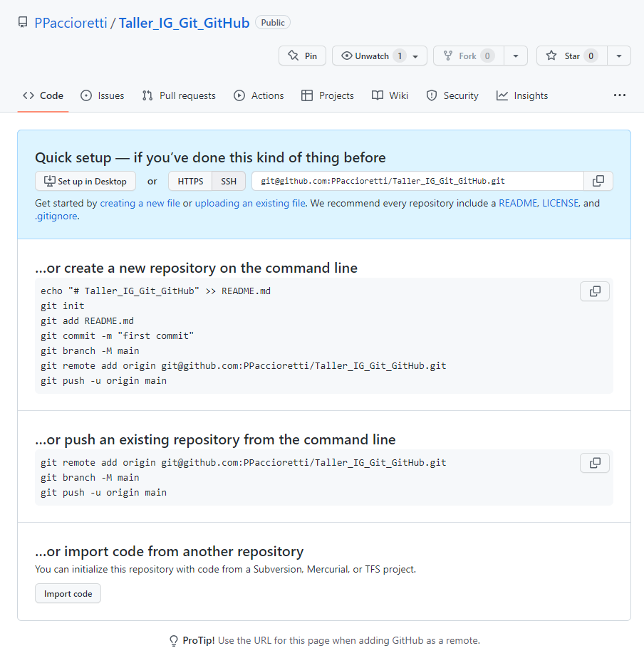Viewport: 644px width, 663px height.
Task: Click Set up in Desktop
Action: [85, 181]
